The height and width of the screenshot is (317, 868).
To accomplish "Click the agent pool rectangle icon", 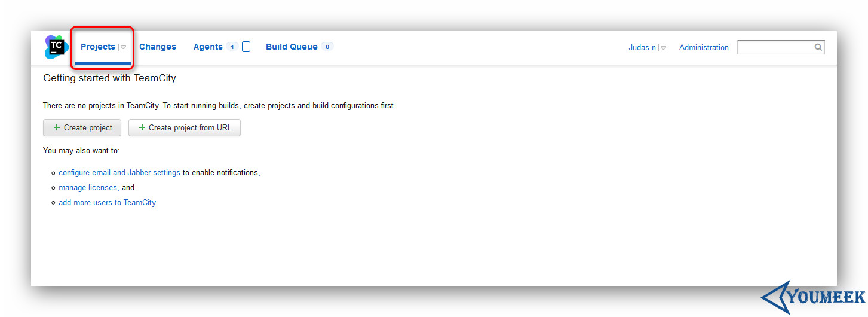I will pyautogui.click(x=246, y=47).
